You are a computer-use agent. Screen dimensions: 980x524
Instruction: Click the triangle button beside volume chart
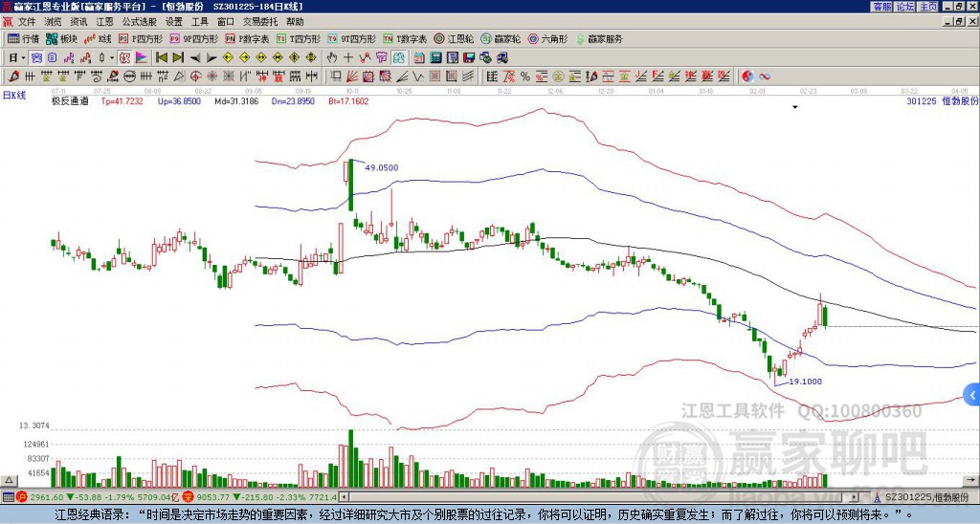[x=9, y=480]
